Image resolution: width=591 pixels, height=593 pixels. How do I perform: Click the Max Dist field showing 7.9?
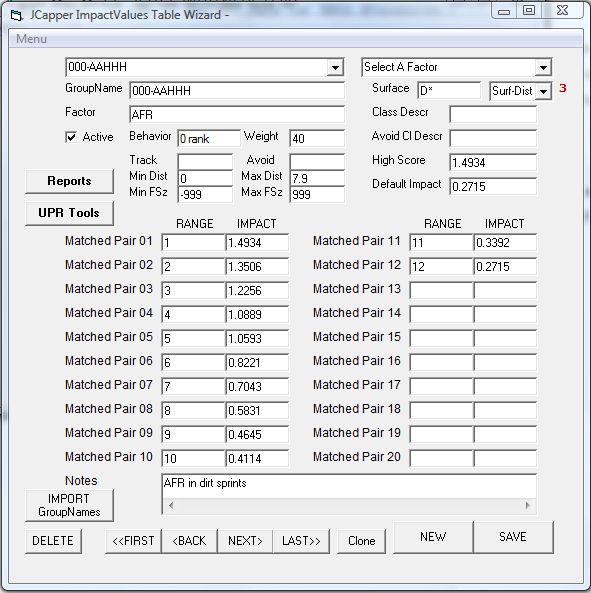pos(317,178)
